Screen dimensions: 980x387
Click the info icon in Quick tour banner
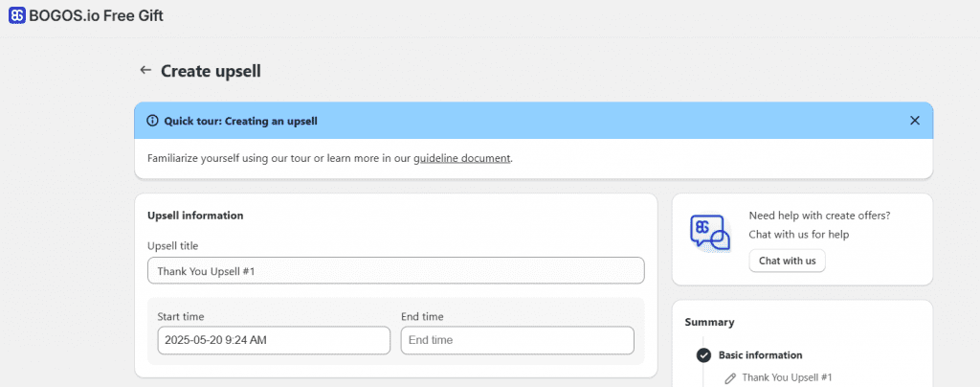point(152,121)
